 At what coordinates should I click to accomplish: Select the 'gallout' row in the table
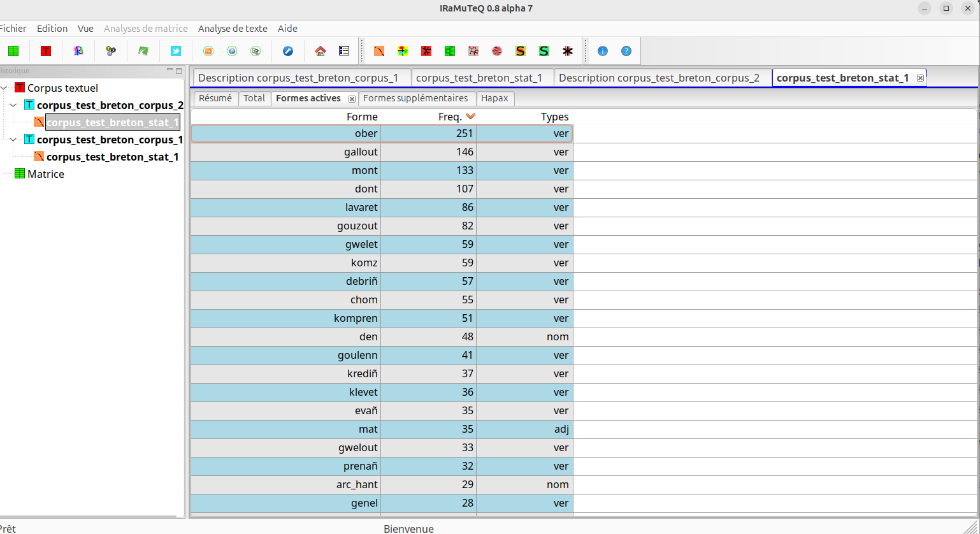pos(382,152)
